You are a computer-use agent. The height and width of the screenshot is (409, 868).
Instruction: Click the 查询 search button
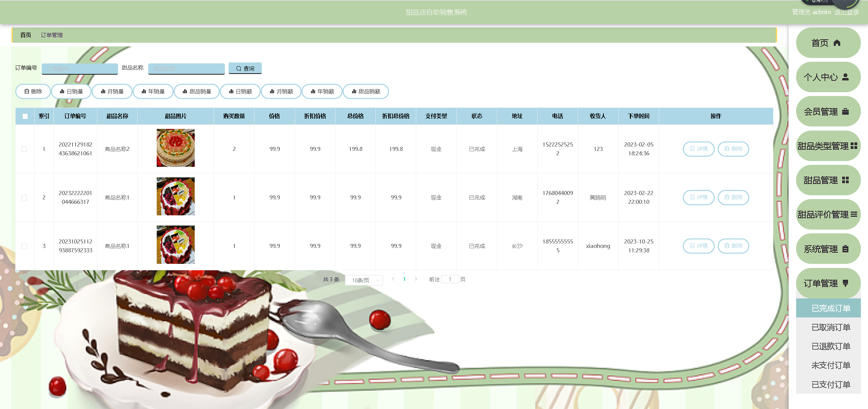245,69
